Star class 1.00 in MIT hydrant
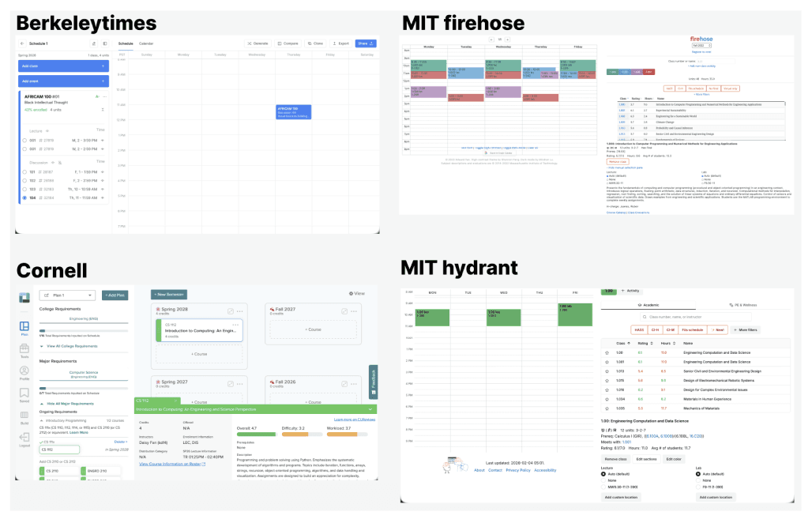The image size is (812, 523). [x=607, y=352]
